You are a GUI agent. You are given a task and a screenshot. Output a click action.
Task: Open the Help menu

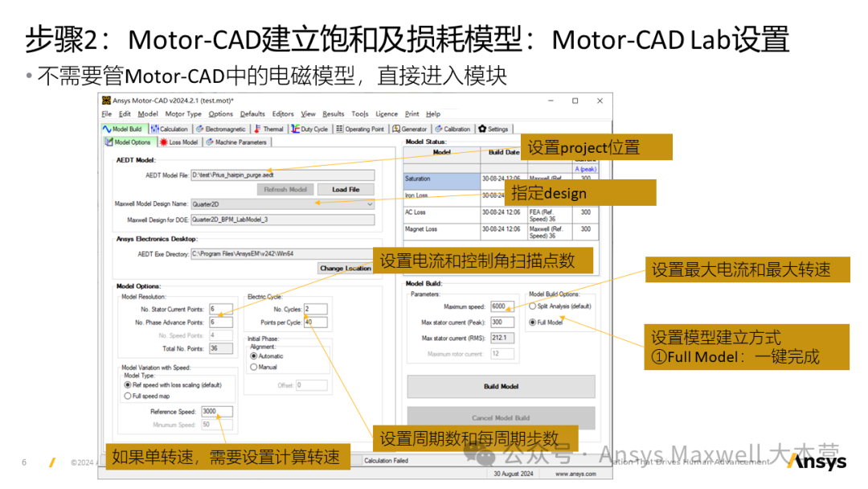(433, 114)
